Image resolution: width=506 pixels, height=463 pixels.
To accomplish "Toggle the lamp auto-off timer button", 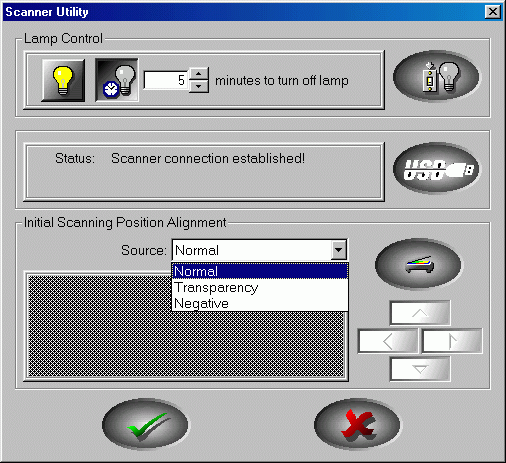I will click(117, 80).
